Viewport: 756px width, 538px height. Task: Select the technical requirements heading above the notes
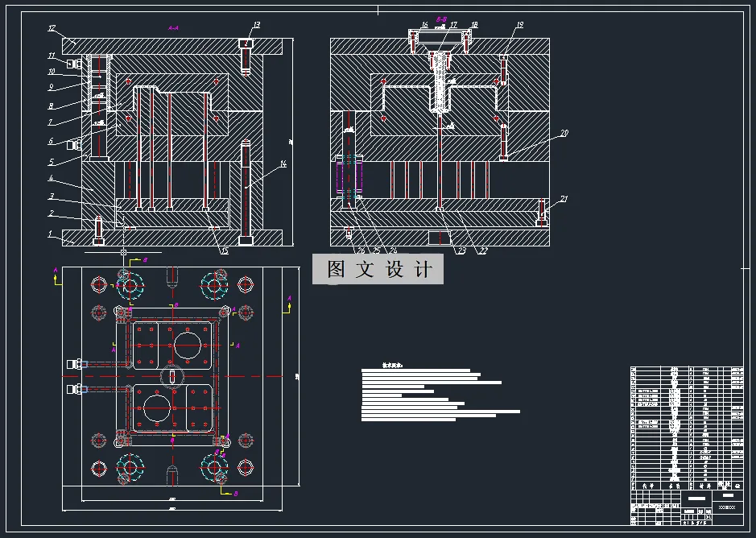392,366
